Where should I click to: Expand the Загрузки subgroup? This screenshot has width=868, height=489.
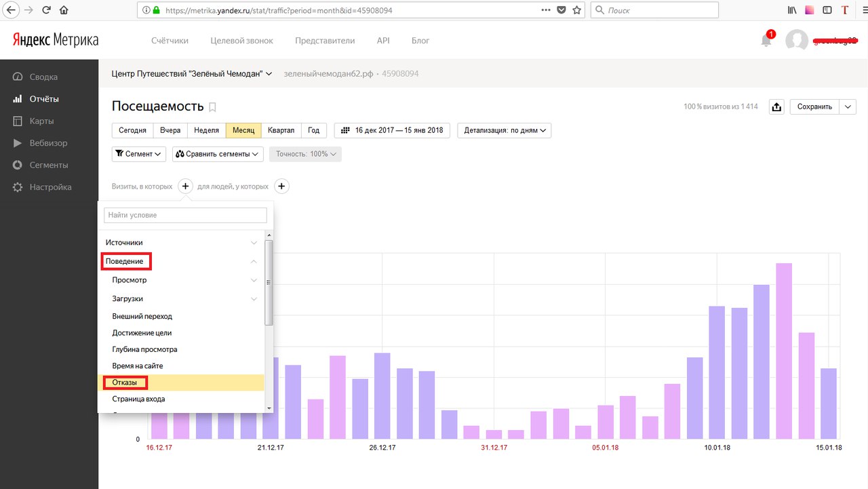point(182,298)
